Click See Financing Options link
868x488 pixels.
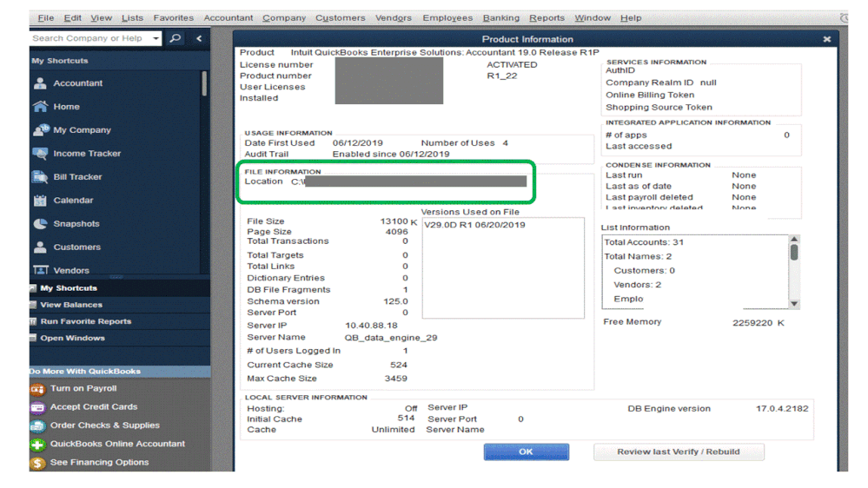coord(99,462)
